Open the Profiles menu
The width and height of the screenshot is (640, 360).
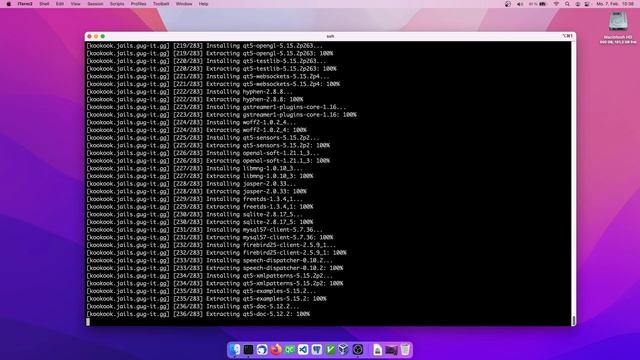coord(138,4)
